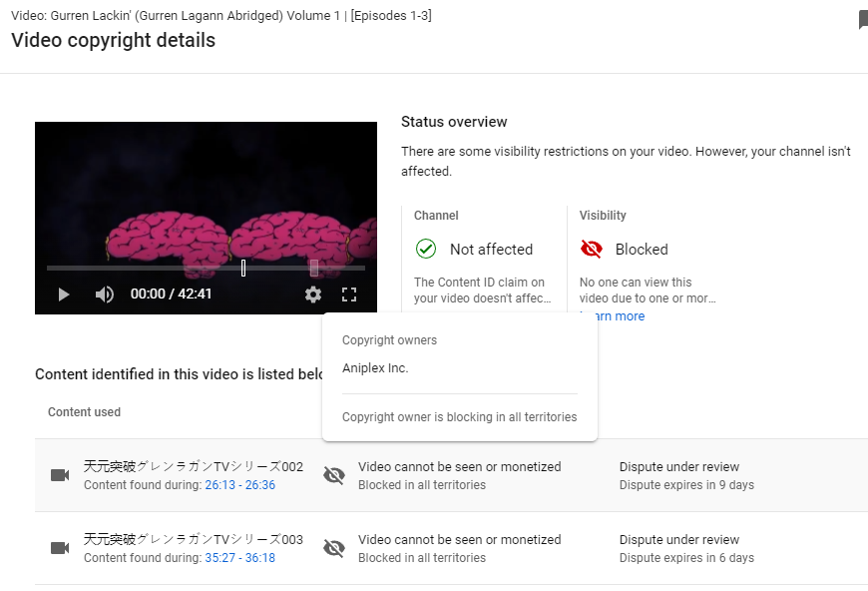Click the claim title ending in 003

[194, 539]
